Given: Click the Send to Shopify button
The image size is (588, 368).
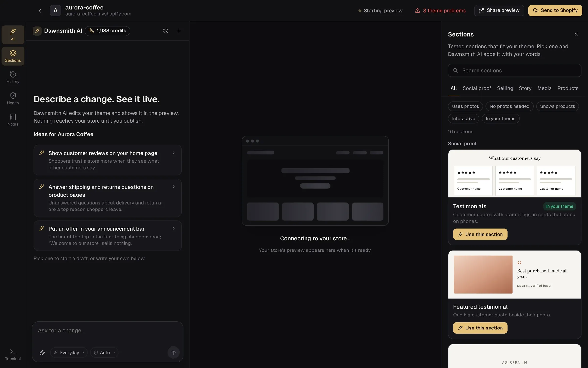Looking at the screenshot, I should [555, 11].
